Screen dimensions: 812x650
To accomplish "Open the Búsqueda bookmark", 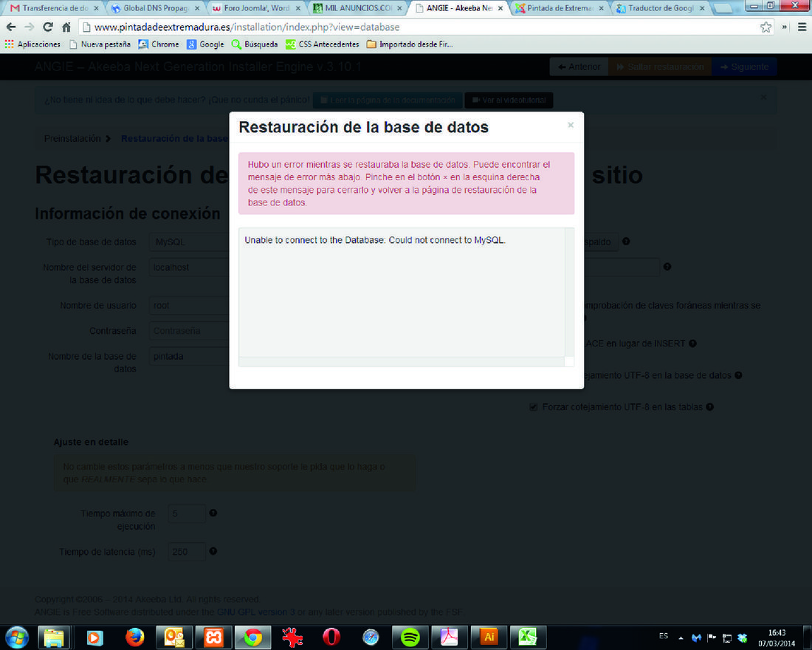I will point(254,44).
